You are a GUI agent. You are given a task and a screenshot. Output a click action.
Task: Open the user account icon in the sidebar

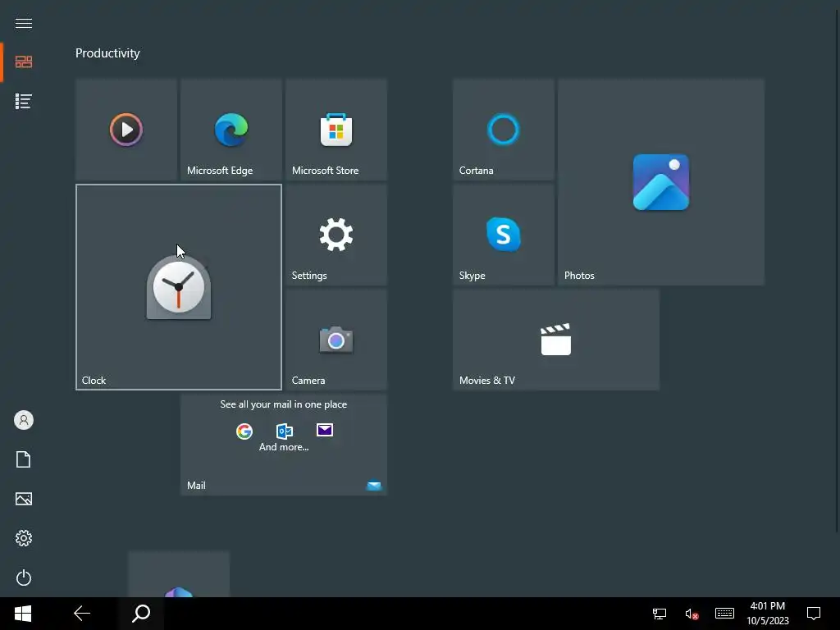coord(24,420)
